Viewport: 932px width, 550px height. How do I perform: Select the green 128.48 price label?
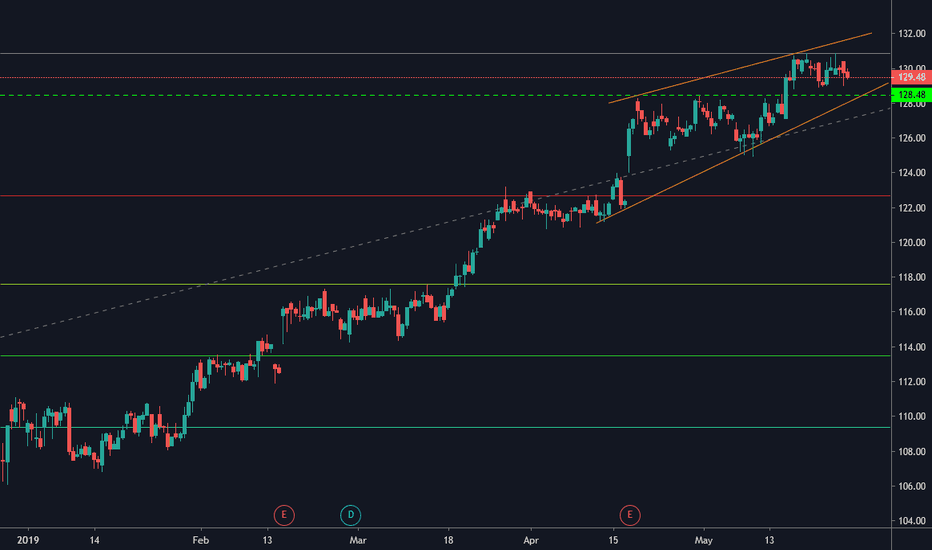point(912,95)
